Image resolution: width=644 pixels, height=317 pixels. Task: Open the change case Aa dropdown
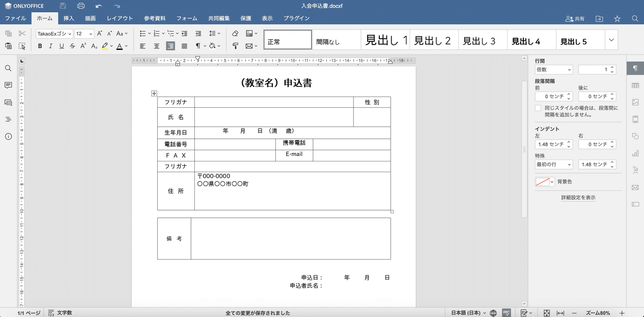[122, 33]
